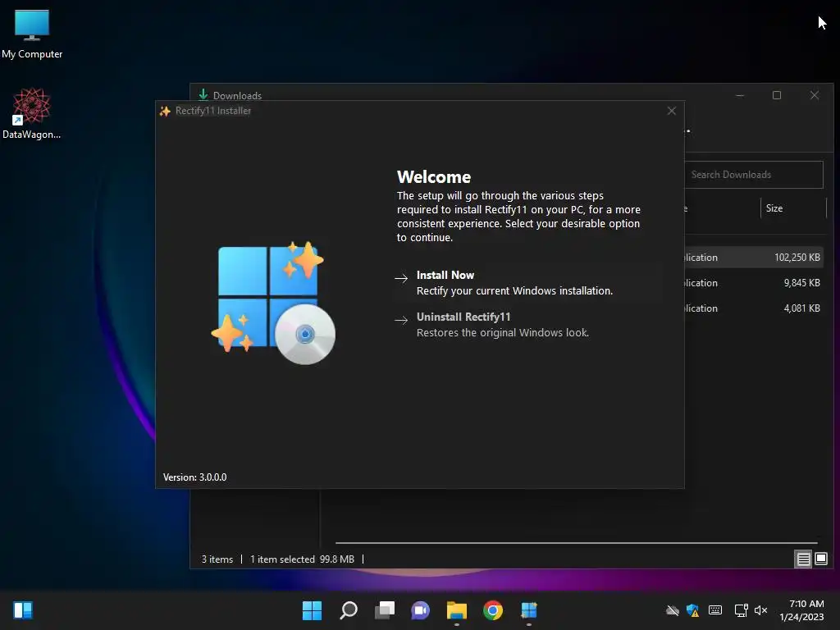This screenshot has height=630, width=840.
Task: Click the Downloads window title arrow icon
Action: coord(203,95)
